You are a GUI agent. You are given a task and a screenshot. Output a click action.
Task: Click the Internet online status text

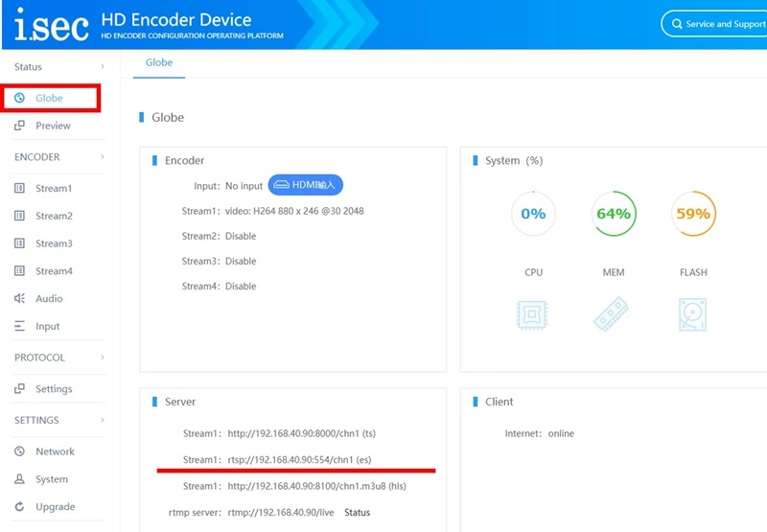(x=561, y=433)
